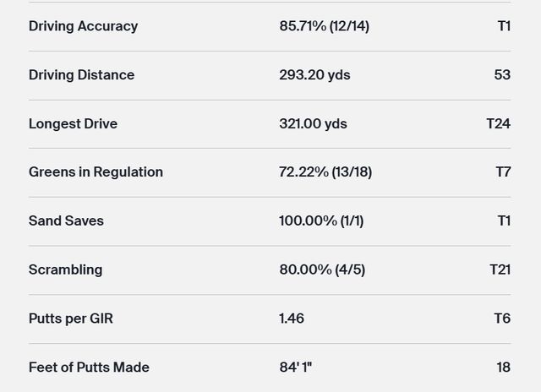The width and height of the screenshot is (541, 392).
Task: Click the Driving Distance rank 53
Action: coord(502,75)
